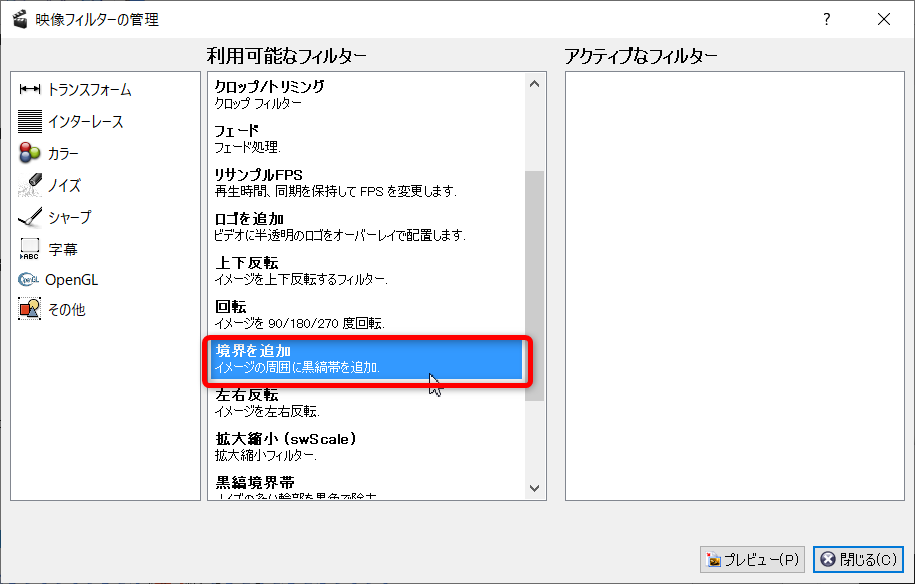The height and width of the screenshot is (584, 915).
Task: Open the カラー filter category
Action: 62,154
